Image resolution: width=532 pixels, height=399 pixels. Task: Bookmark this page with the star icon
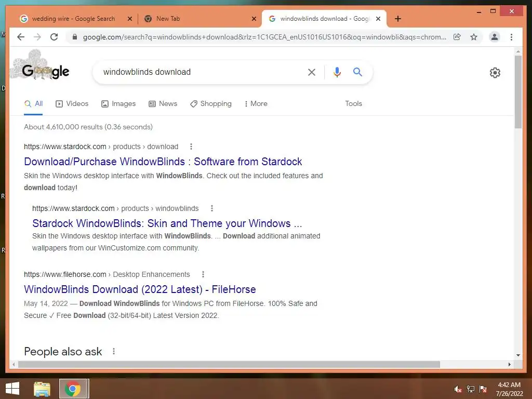(x=474, y=37)
